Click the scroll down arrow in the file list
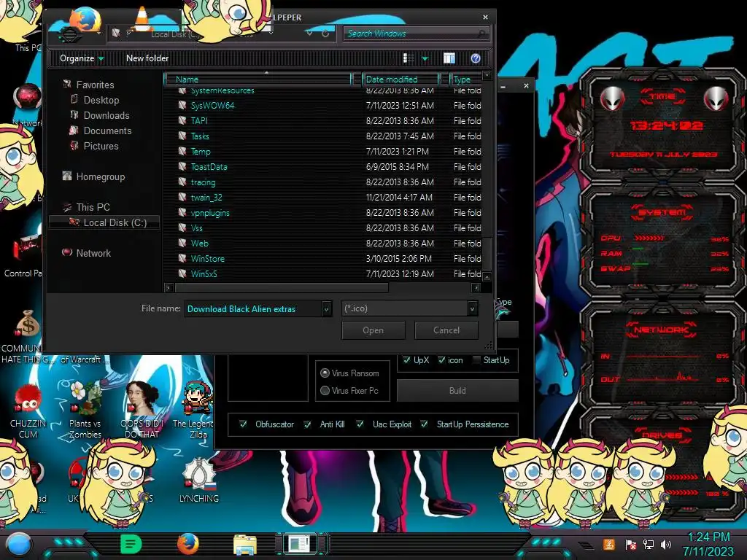 pos(487,276)
